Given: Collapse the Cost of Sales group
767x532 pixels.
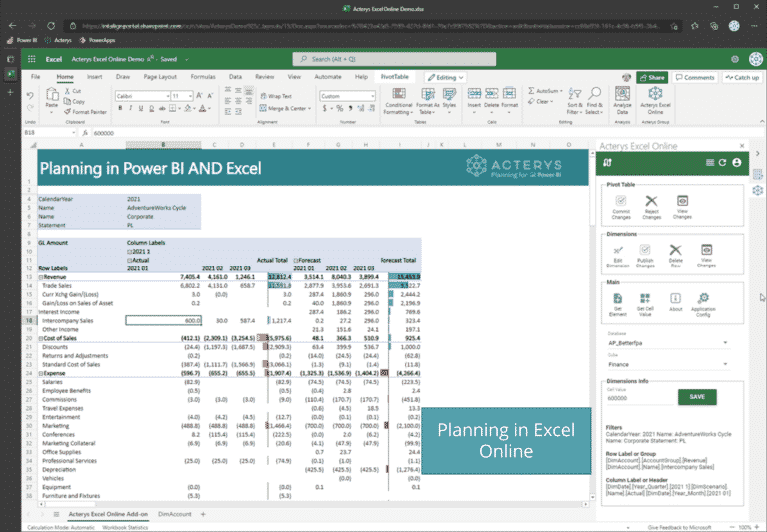Looking at the screenshot, I should [40, 339].
